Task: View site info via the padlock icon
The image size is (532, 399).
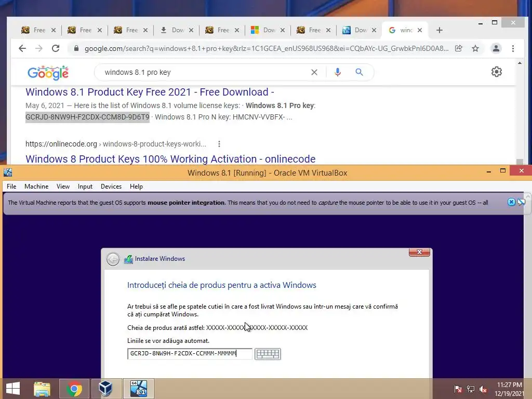Action: pyautogui.click(x=76, y=48)
